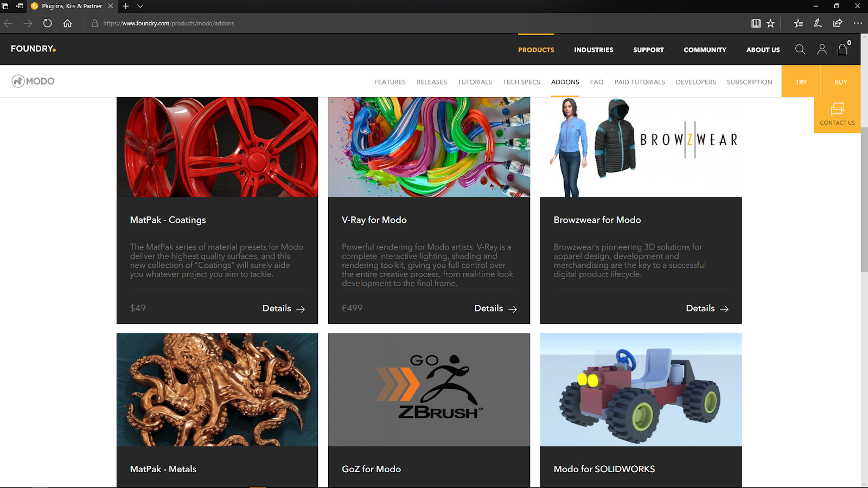Go to the FAQ tab
The width and height of the screenshot is (868, 488).
[x=597, y=82]
